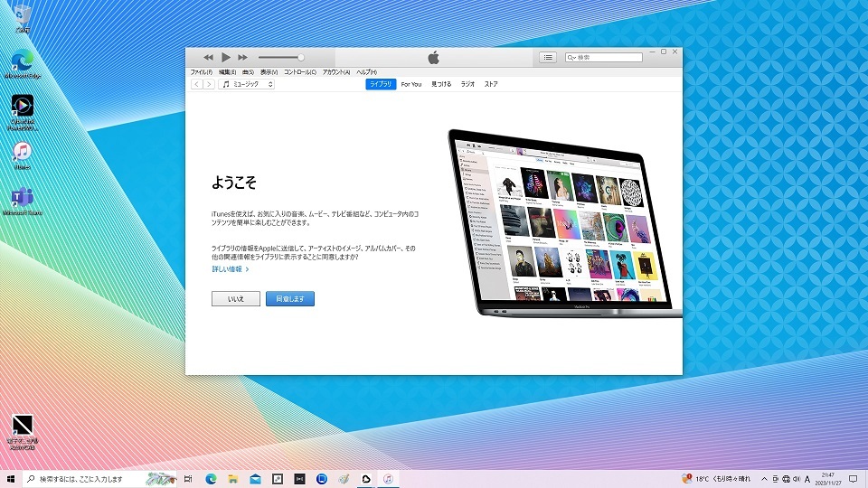
Task: Launch Edge from the taskbar
Action: (211, 479)
